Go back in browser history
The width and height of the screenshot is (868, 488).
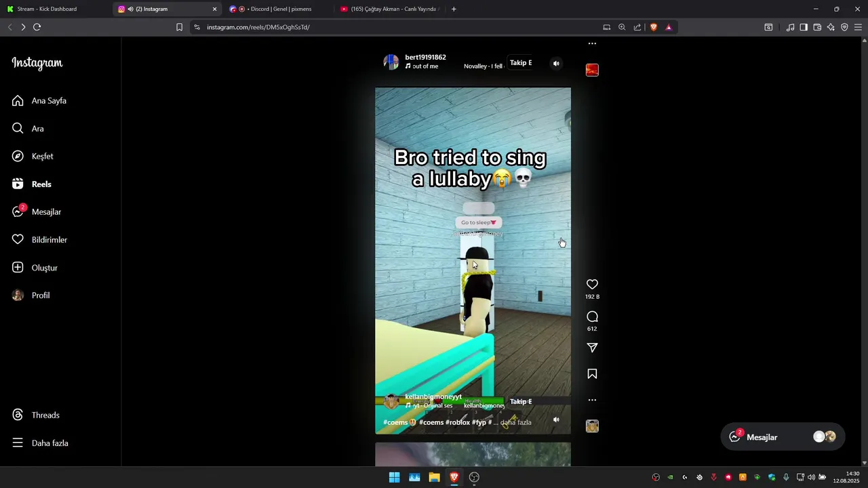click(x=9, y=27)
